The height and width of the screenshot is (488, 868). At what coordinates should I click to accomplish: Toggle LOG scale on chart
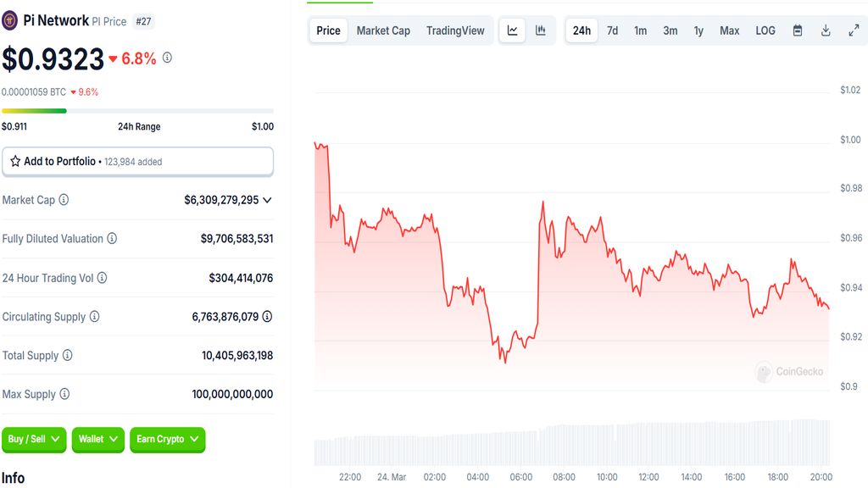click(x=765, y=30)
